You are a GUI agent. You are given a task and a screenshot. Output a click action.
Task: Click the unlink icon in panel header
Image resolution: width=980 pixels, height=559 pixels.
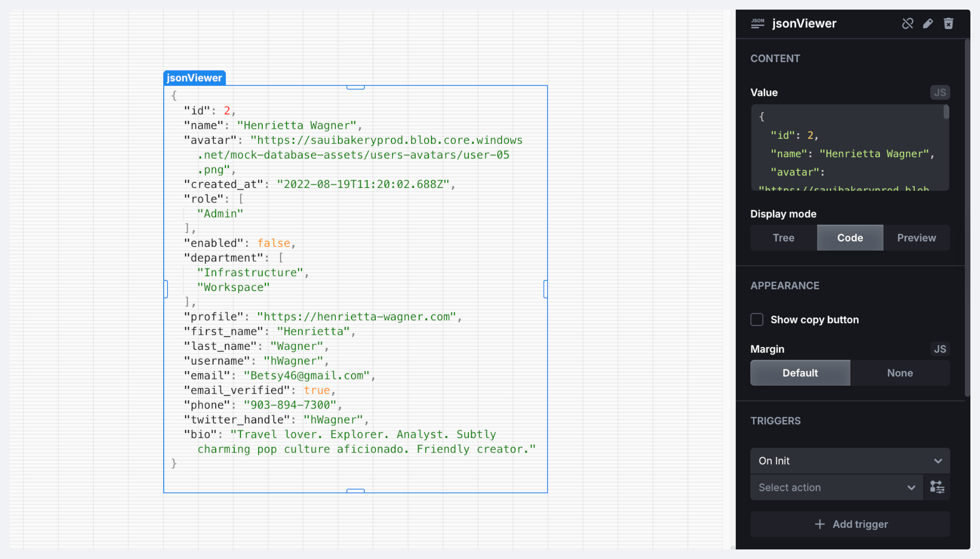(908, 24)
